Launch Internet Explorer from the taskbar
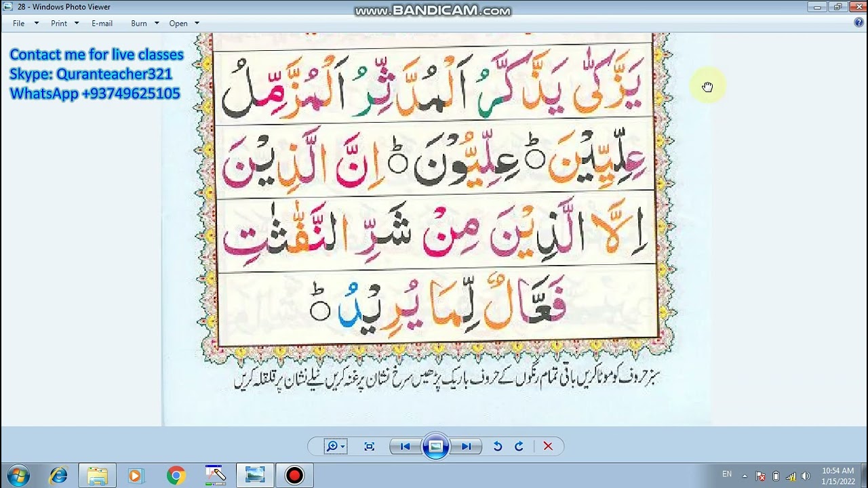 click(58, 475)
